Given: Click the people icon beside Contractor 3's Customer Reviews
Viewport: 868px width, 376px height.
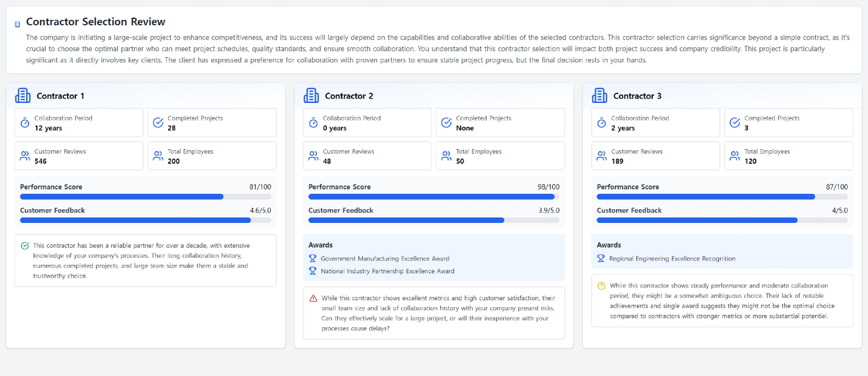Looking at the screenshot, I should [601, 156].
